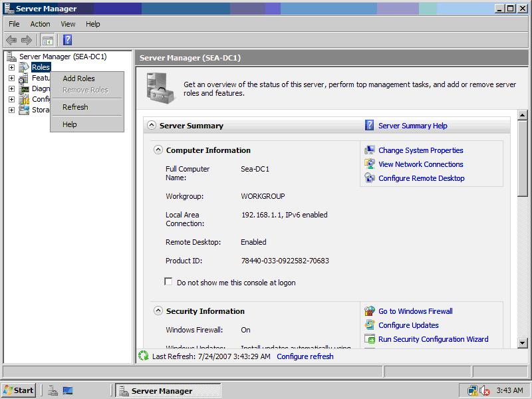The height and width of the screenshot is (399, 532).
Task: Collapse the Computer Information section
Action: click(158, 150)
